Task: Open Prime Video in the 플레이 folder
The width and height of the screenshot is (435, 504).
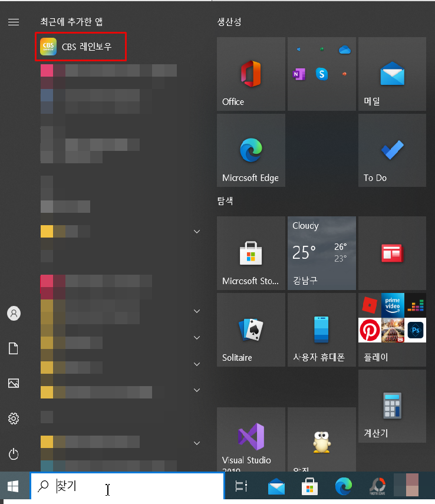Action: [x=393, y=305]
